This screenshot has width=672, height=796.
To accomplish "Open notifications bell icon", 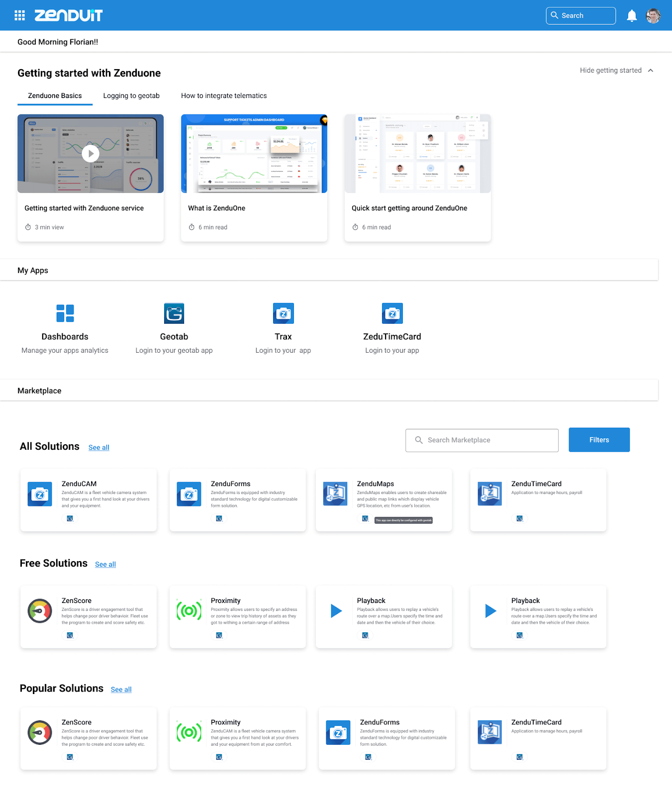I will [632, 16].
